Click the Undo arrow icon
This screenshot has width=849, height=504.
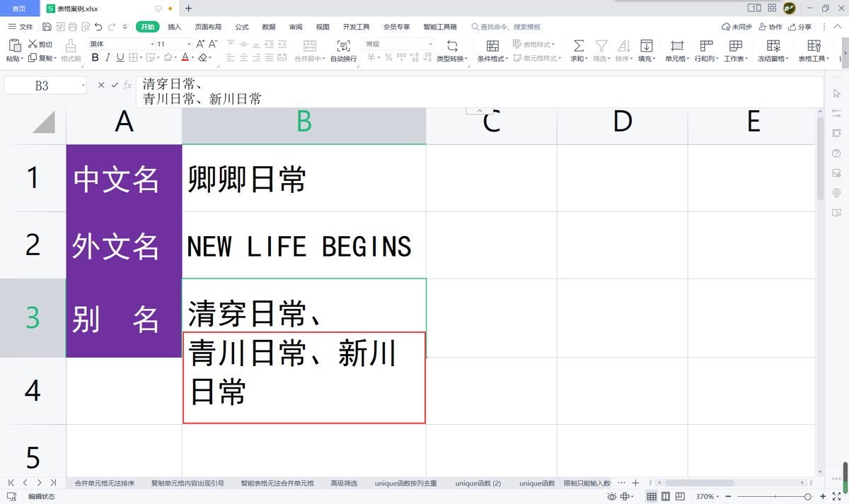pos(99,27)
